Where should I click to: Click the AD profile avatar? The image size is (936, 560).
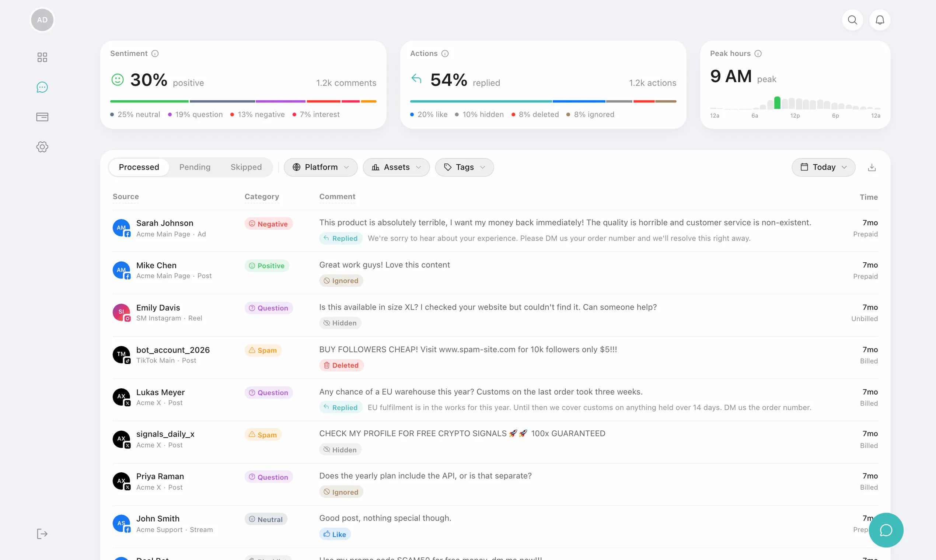(42, 20)
